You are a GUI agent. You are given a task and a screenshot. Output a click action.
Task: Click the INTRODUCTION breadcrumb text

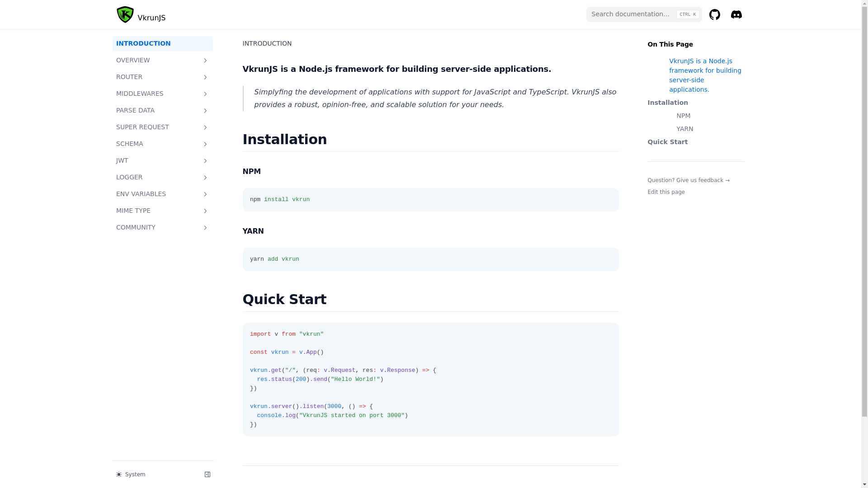click(267, 43)
